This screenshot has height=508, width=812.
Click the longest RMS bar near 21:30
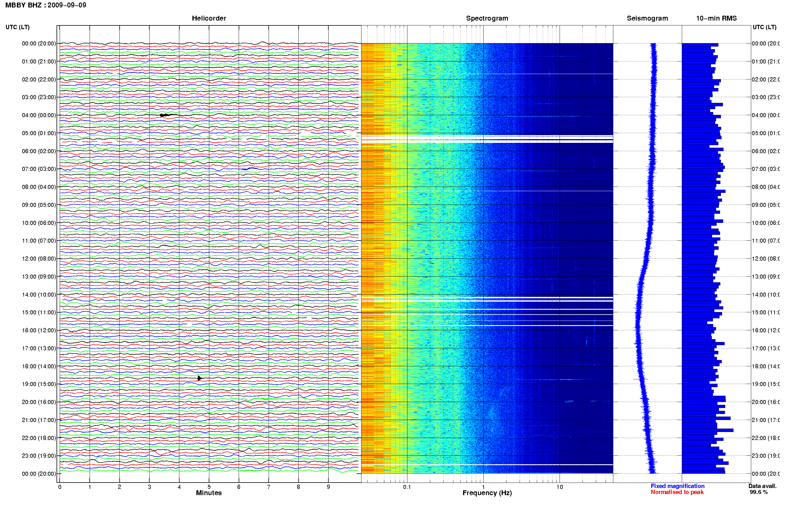(x=707, y=430)
